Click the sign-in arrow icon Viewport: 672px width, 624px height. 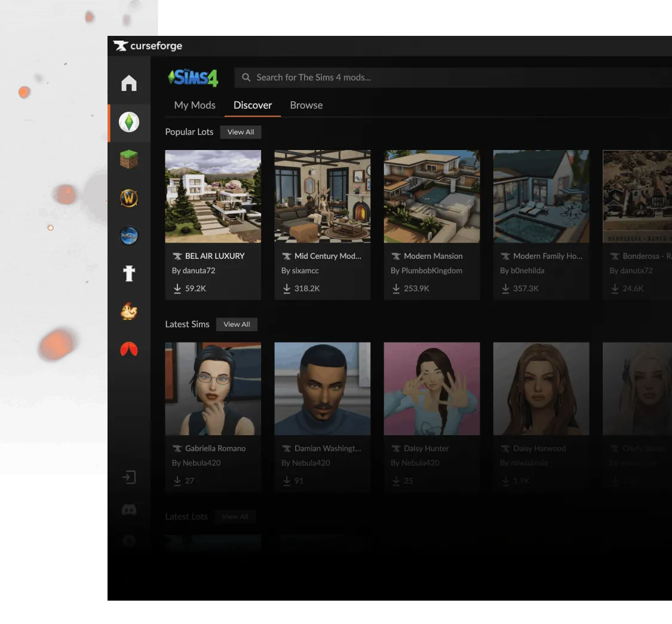[129, 477]
